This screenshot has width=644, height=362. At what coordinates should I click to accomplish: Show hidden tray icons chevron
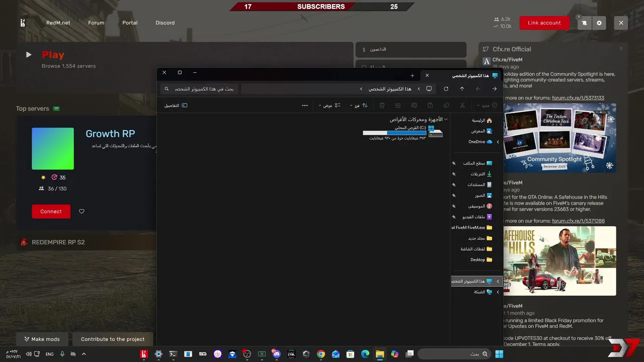[x=84, y=354]
